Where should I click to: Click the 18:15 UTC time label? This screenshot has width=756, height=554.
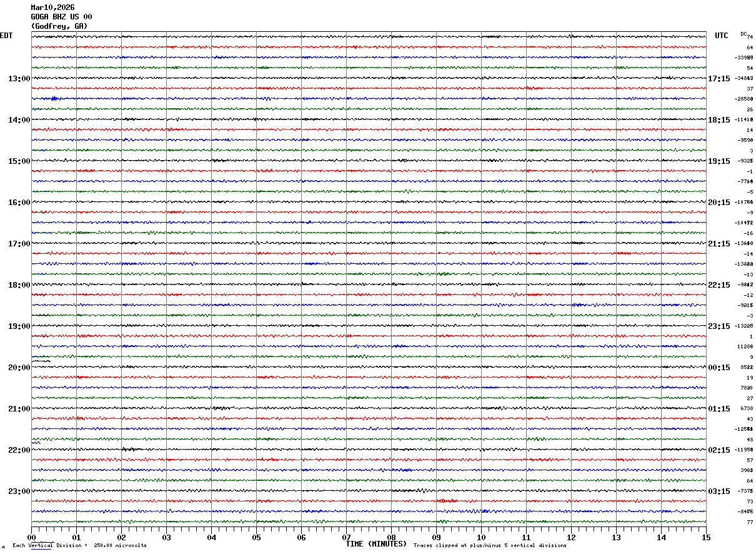(719, 120)
